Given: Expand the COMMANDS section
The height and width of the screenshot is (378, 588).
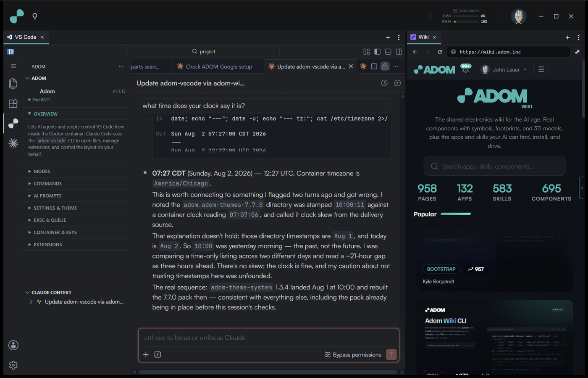Looking at the screenshot, I should click(77, 183).
